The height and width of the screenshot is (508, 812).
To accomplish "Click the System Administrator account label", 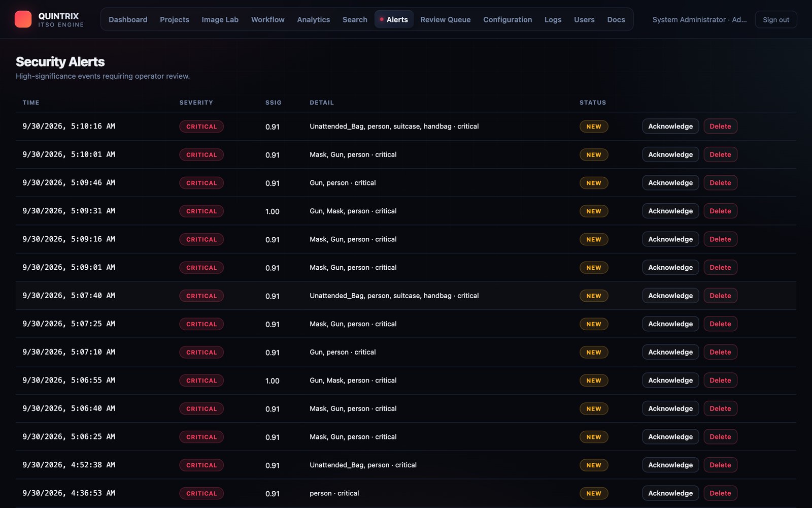I will [x=699, y=20].
